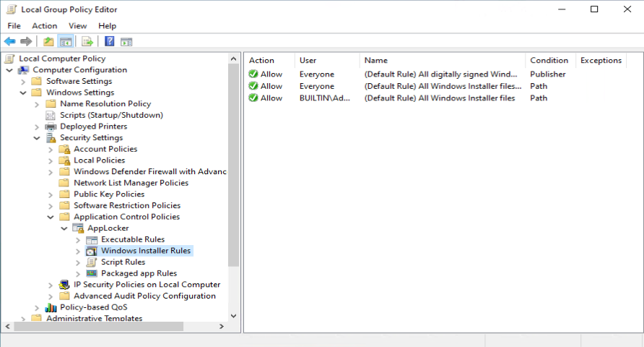Click the Back arrow toolbar icon
Viewport: 644px width, 347px height.
pos(10,41)
